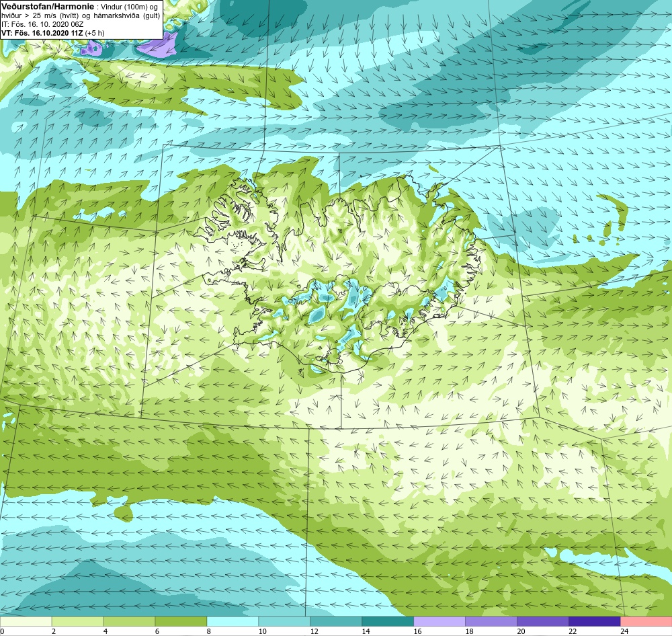Click the pale yellow 0–2 m/s legend swatch
Image resolution: width=672 pixels, height=636 pixels.
pos(26,621)
